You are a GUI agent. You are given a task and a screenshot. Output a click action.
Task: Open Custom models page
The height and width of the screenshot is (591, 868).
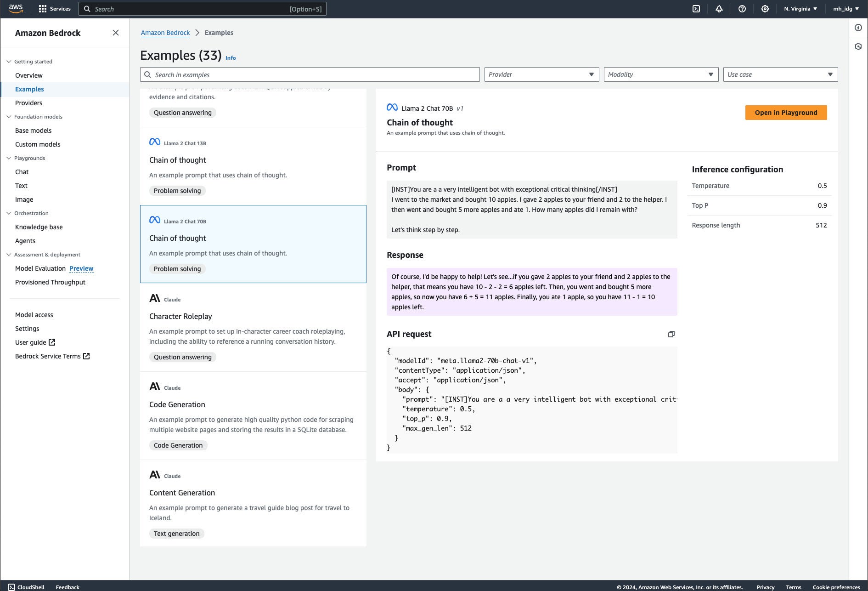point(38,144)
